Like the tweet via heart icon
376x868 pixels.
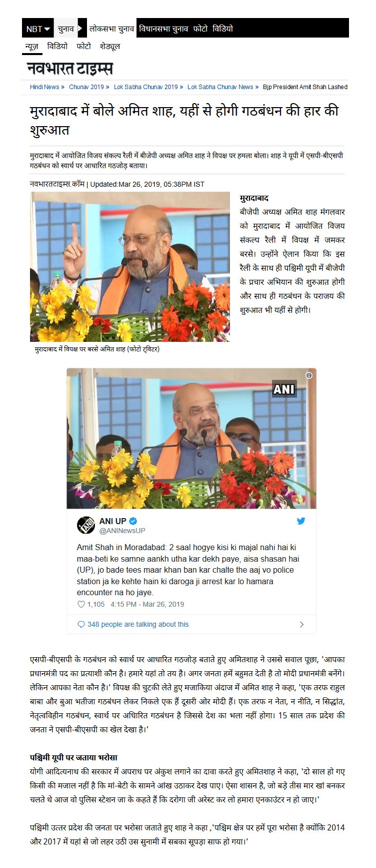(x=81, y=604)
